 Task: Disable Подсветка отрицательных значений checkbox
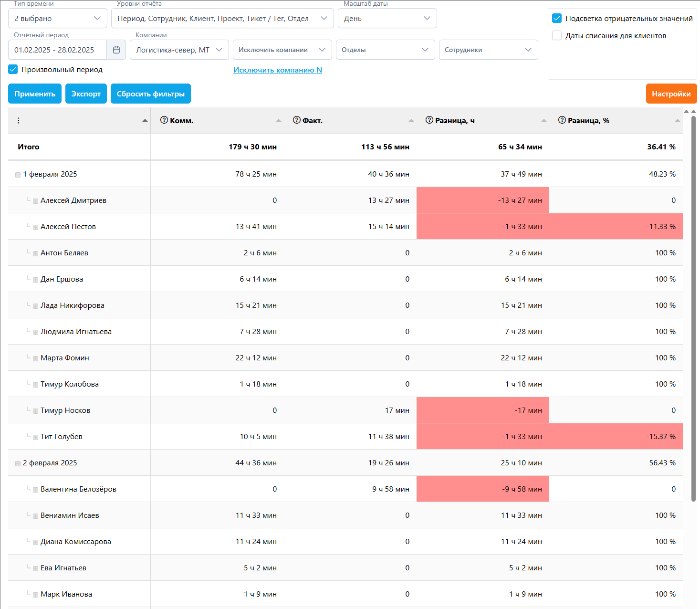pyautogui.click(x=557, y=19)
